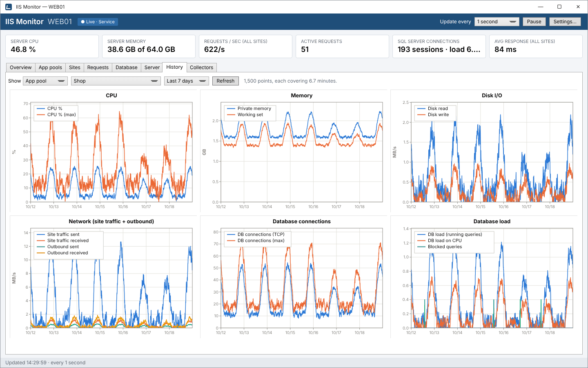Viewport: 588px width, 368px height.
Task: Open the Collectors tab
Action: 201,67
